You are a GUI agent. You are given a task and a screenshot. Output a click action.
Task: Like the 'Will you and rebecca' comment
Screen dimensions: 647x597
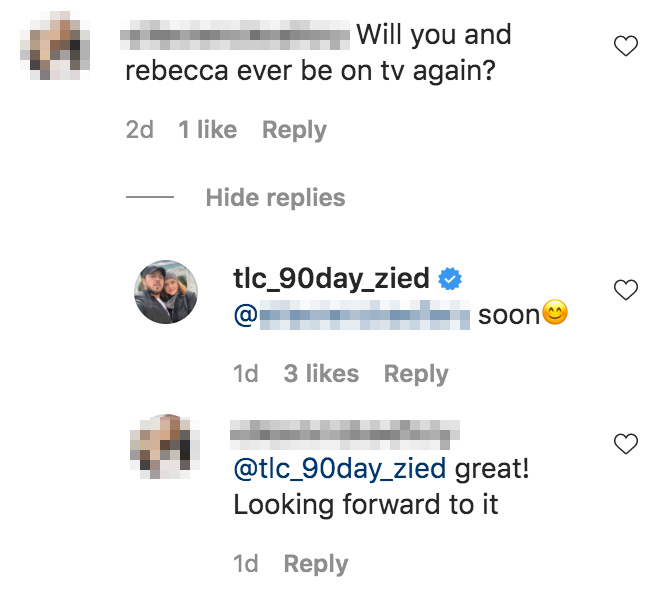[x=625, y=46]
